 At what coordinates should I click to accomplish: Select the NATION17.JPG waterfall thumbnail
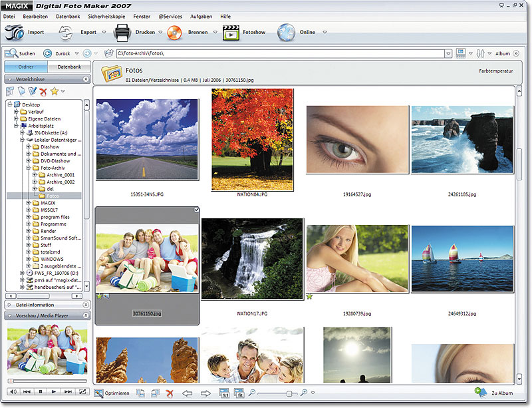pos(252,259)
